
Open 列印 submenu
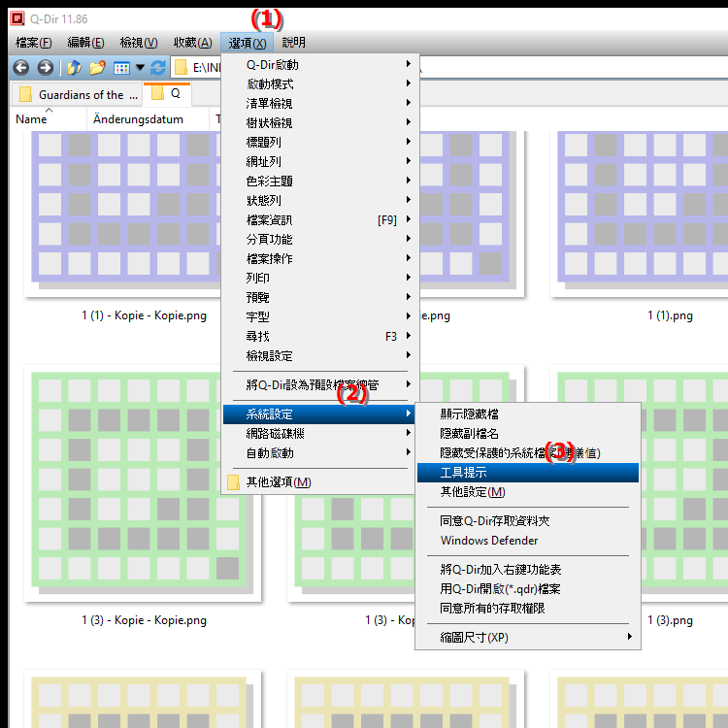point(320,279)
